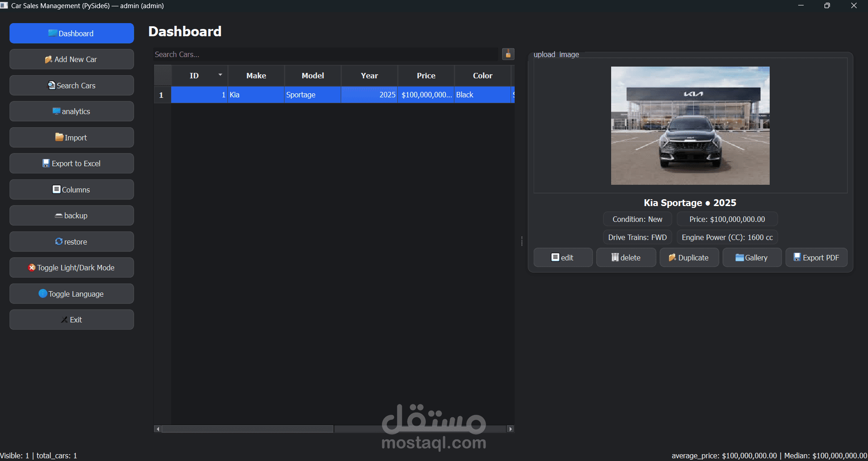Click the Add New Car button
Image resolution: width=868 pixels, height=461 pixels.
point(72,59)
